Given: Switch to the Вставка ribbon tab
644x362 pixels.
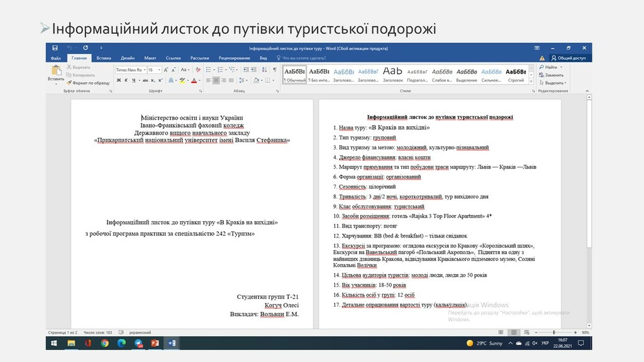Looking at the screenshot, I should (103, 58).
